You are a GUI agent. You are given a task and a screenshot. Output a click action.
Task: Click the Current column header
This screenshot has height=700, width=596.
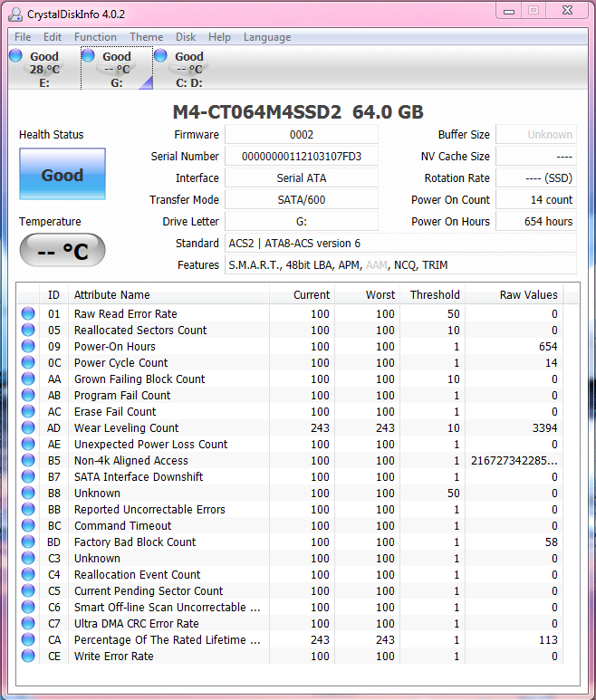coord(302,294)
